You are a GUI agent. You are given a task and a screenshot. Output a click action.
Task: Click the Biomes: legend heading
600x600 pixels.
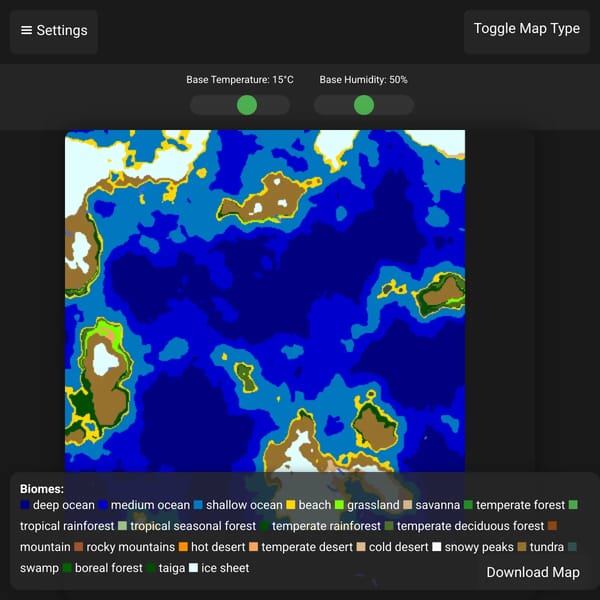42,489
